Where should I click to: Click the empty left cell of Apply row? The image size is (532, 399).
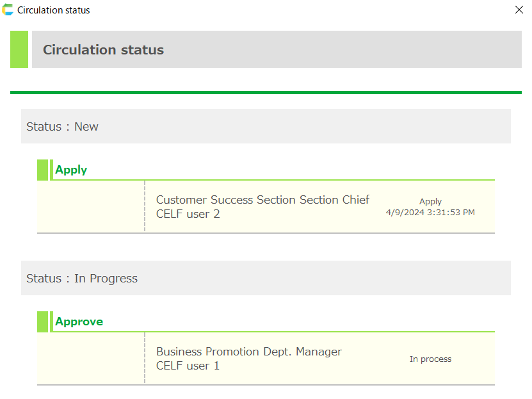pyautogui.click(x=90, y=207)
